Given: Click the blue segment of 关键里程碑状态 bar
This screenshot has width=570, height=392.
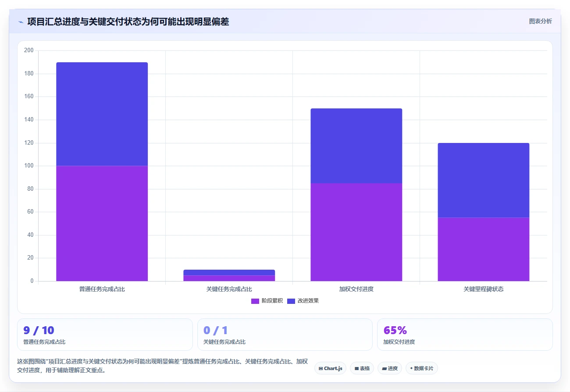Looking at the screenshot, I should pyautogui.click(x=484, y=180).
